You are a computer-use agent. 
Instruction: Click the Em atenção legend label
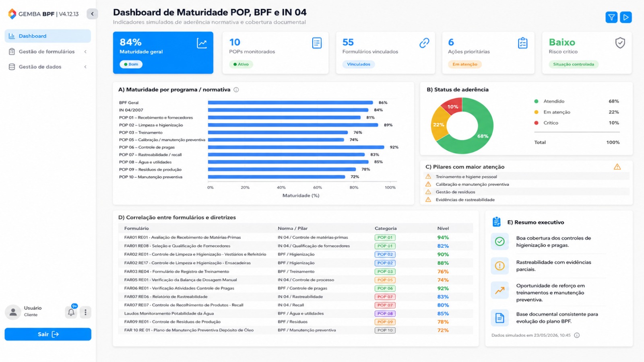[557, 112]
